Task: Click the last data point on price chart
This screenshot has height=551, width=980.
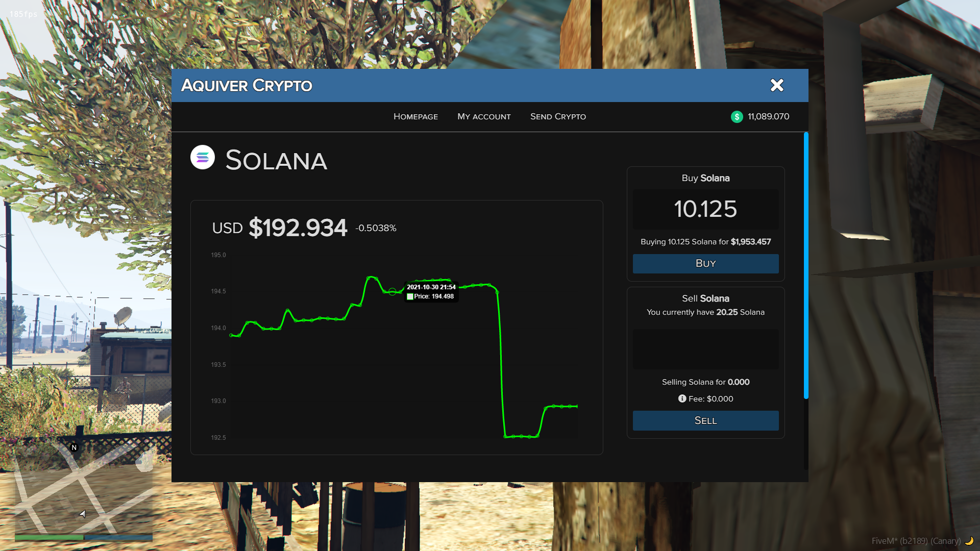Action: (577, 406)
